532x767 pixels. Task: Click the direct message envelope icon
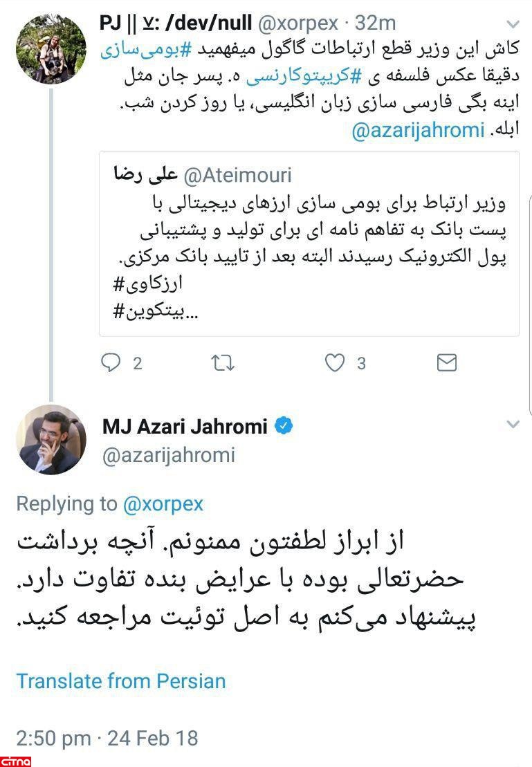[447, 362]
